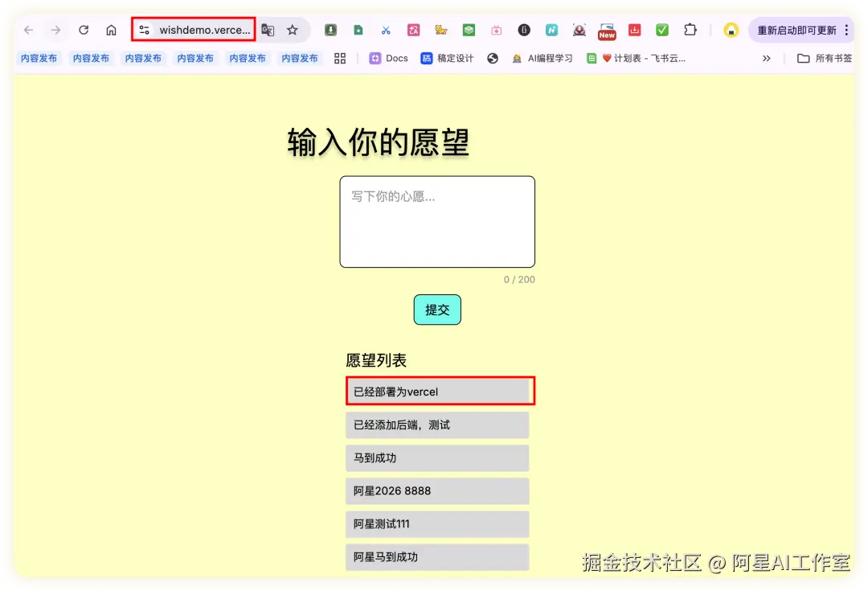The height and width of the screenshot is (591, 868).
Task: Reload the page with the refresh icon
Action: pos(84,30)
